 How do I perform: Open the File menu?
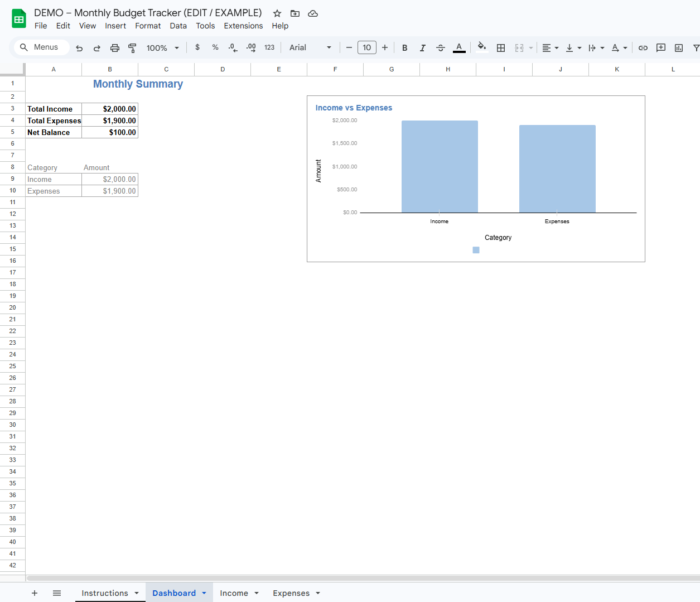41,26
